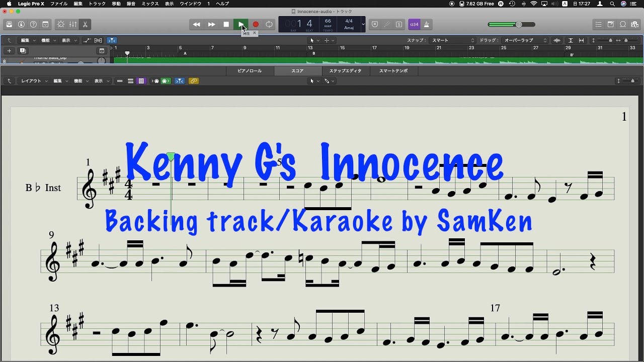Adjust tracks area vertical zoom slider

click(604, 40)
